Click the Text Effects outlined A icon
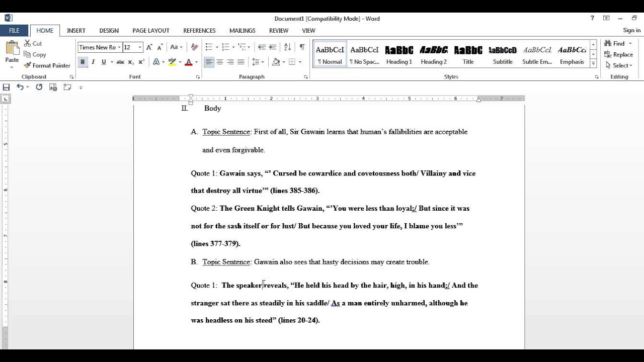 [x=156, y=62]
